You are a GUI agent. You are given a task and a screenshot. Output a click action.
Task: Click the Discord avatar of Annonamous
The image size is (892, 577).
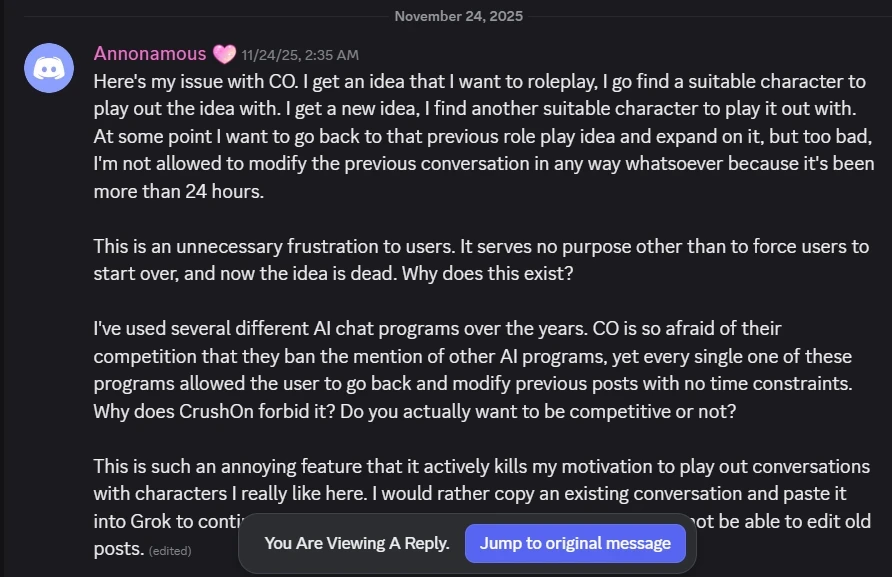pyautogui.click(x=49, y=68)
